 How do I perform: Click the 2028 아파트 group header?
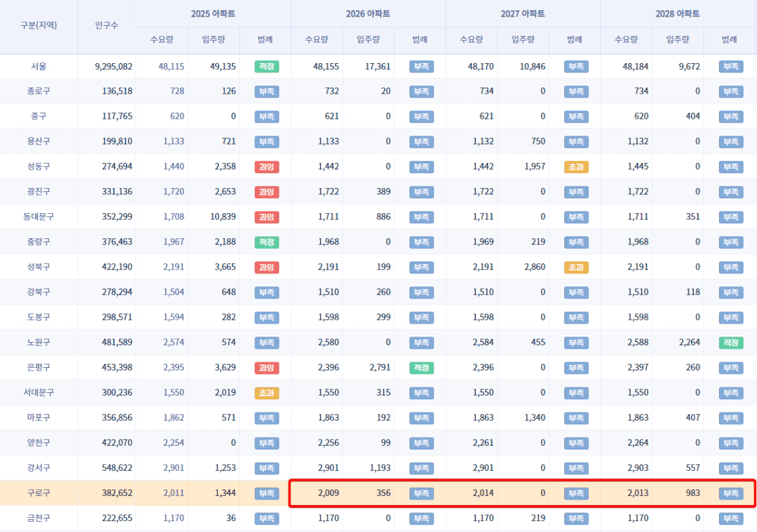coord(678,14)
